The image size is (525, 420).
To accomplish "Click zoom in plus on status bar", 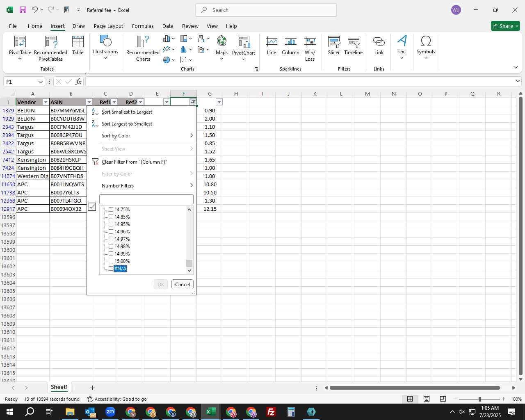I will [x=503, y=399].
